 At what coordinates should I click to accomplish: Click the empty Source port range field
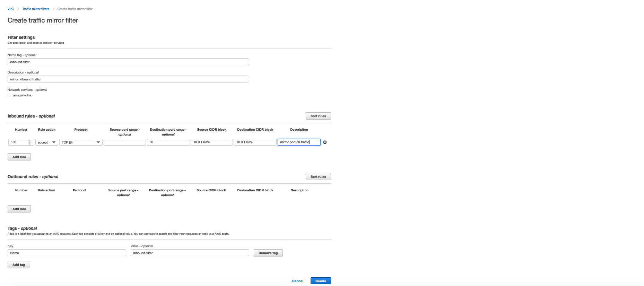tap(125, 142)
